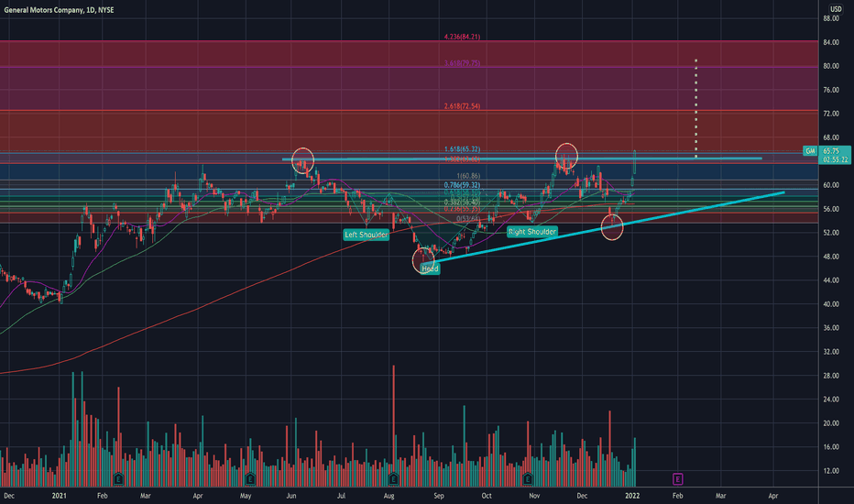Click the 12.00 price axis label

pyautogui.click(x=830, y=471)
